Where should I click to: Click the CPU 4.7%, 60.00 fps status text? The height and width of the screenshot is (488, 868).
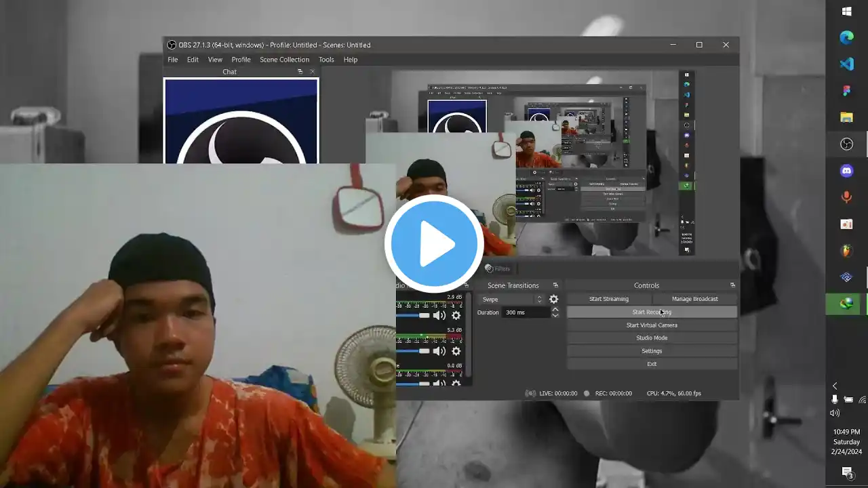point(674,393)
